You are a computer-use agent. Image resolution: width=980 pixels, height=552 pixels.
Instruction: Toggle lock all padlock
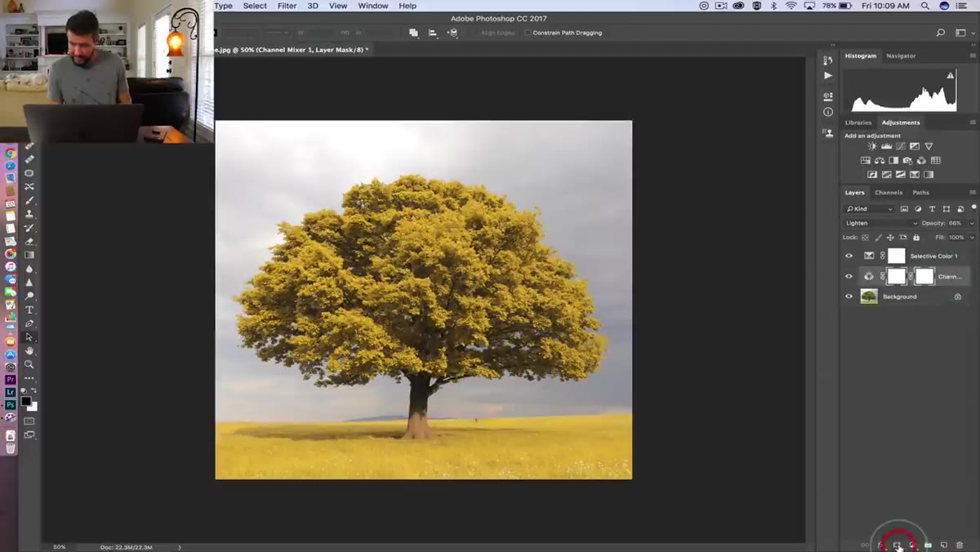coord(916,238)
